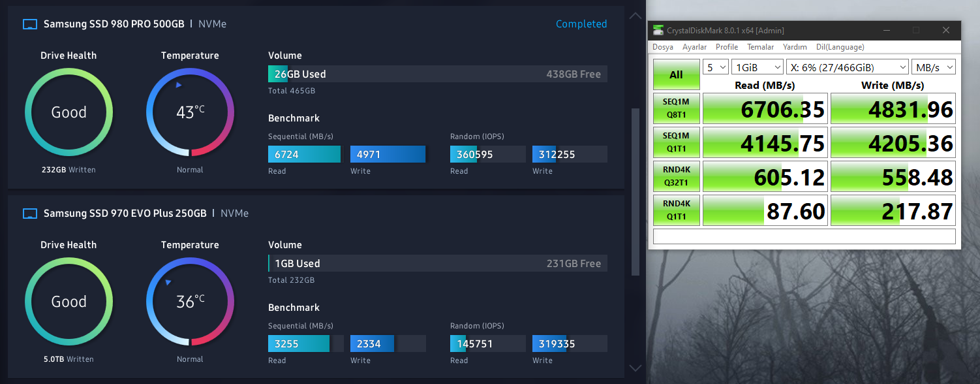
Task: Click the Completed status link for 980 PRO
Action: click(581, 24)
